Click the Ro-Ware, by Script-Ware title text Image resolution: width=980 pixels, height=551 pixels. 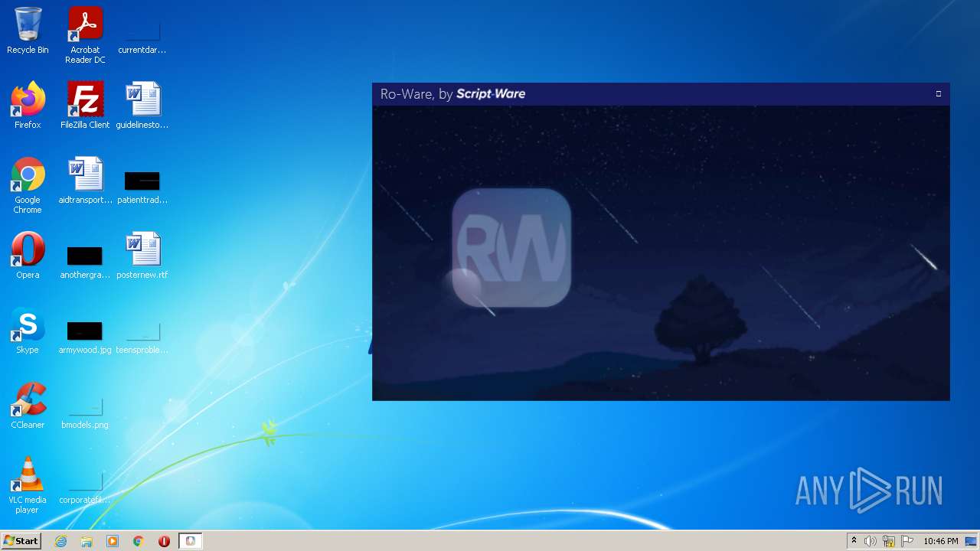(452, 94)
